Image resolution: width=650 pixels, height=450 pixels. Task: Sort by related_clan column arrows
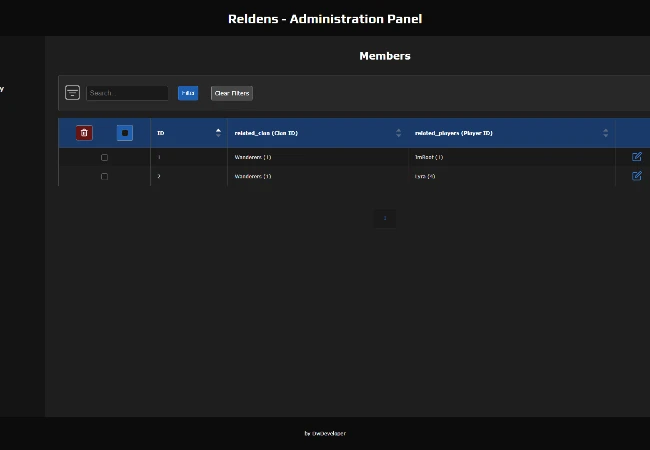pyautogui.click(x=398, y=133)
